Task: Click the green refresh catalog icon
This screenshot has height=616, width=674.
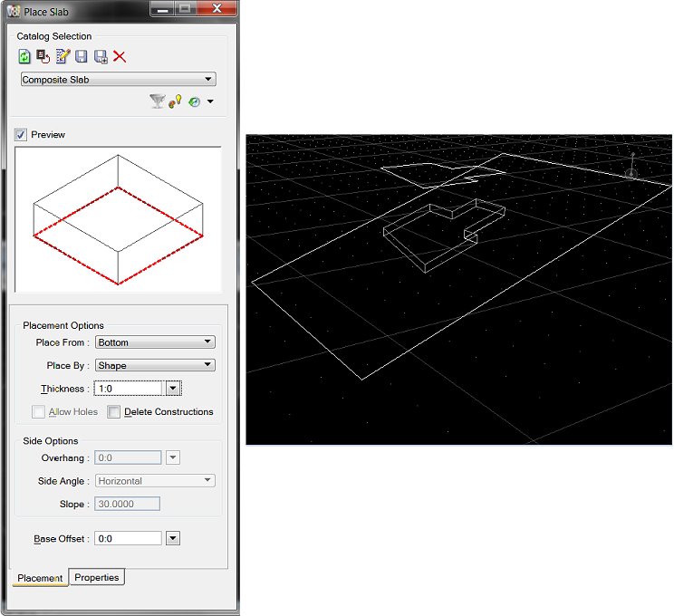Action: point(24,56)
